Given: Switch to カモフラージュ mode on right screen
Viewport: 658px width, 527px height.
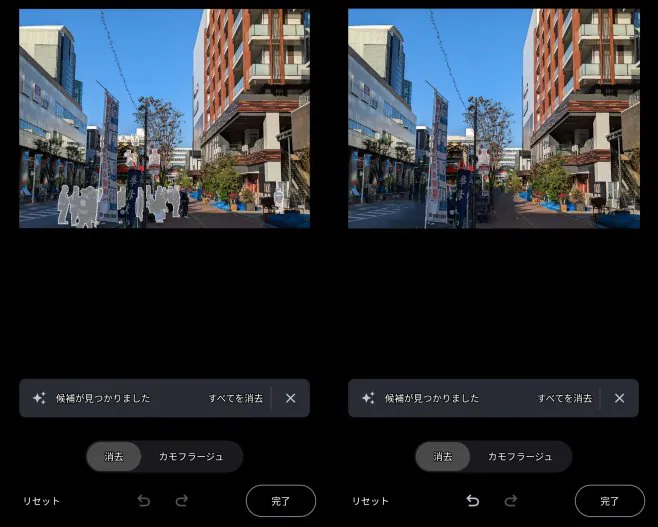Looking at the screenshot, I should coord(520,457).
